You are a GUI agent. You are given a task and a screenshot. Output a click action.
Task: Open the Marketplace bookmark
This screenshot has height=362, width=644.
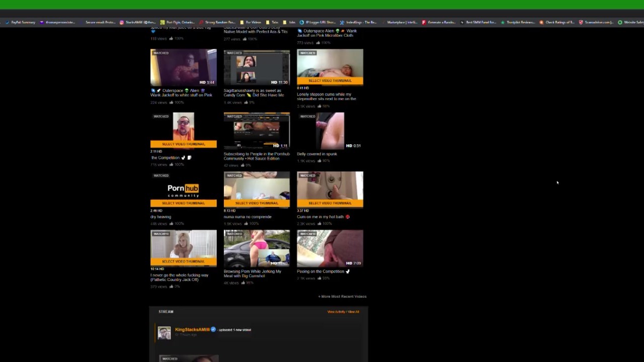pos(402,22)
